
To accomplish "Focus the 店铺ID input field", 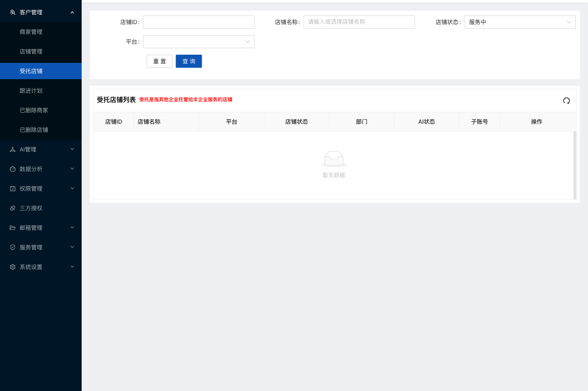I will pos(198,22).
